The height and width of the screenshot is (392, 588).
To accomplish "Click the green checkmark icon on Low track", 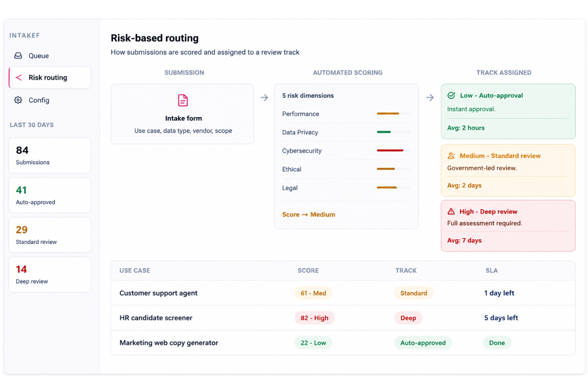I will [x=451, y=95].
